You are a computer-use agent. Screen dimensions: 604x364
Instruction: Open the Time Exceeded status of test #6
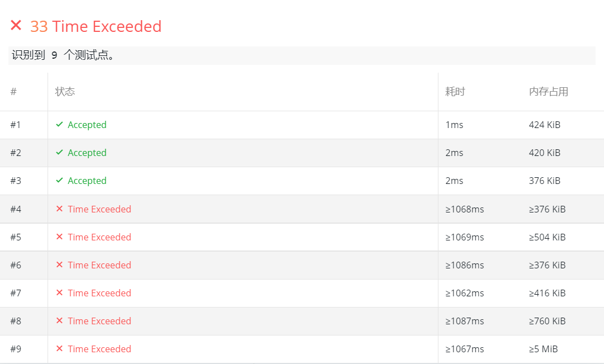[x=100, y=265]
